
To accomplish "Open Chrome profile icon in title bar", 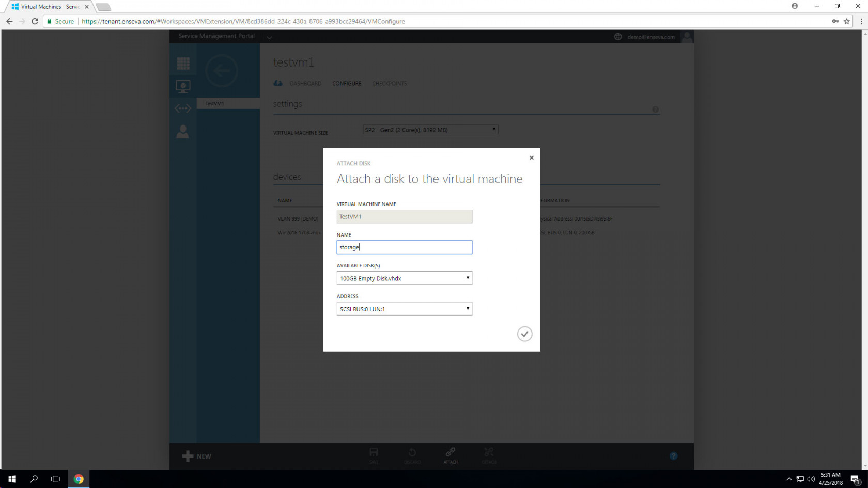I will [x=795, y=6].
